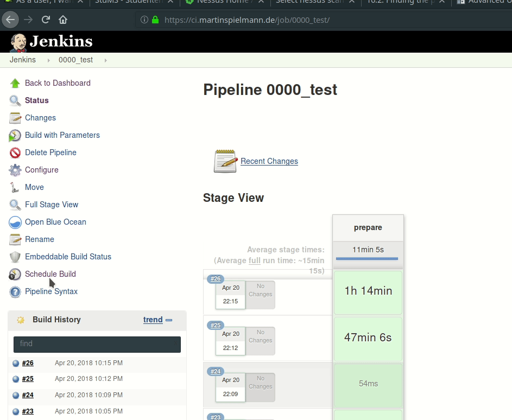
Task: Expand the Jenkins breadcrumb arrow
Action: pyautogui.click(x=48, y=60)
